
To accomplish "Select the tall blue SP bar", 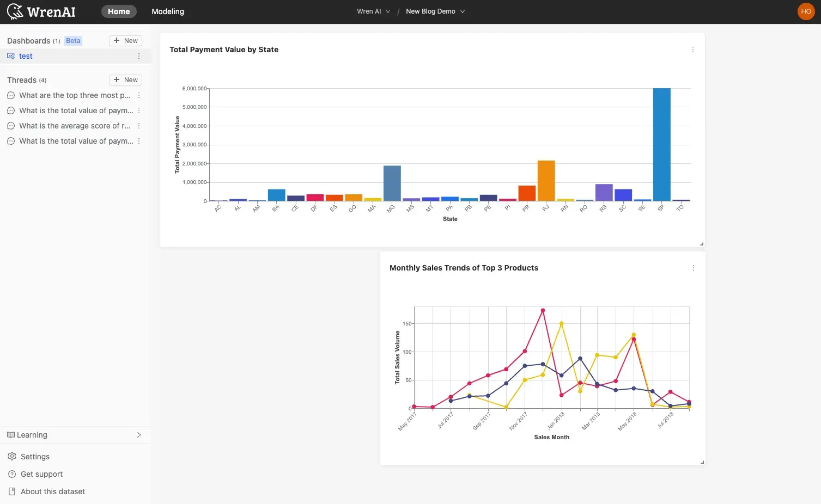I will click(x=661, y=145).
